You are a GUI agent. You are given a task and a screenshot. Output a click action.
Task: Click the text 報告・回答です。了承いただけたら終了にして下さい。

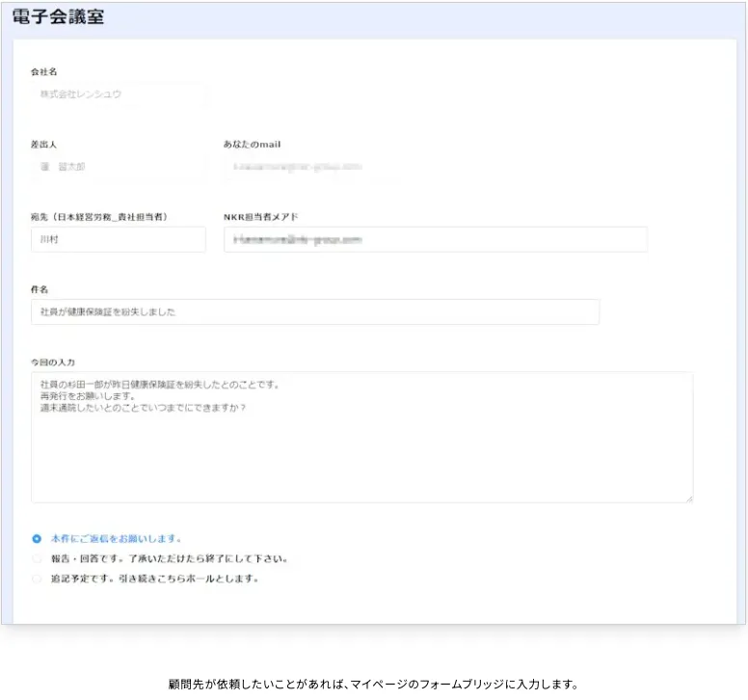(170, 559)
